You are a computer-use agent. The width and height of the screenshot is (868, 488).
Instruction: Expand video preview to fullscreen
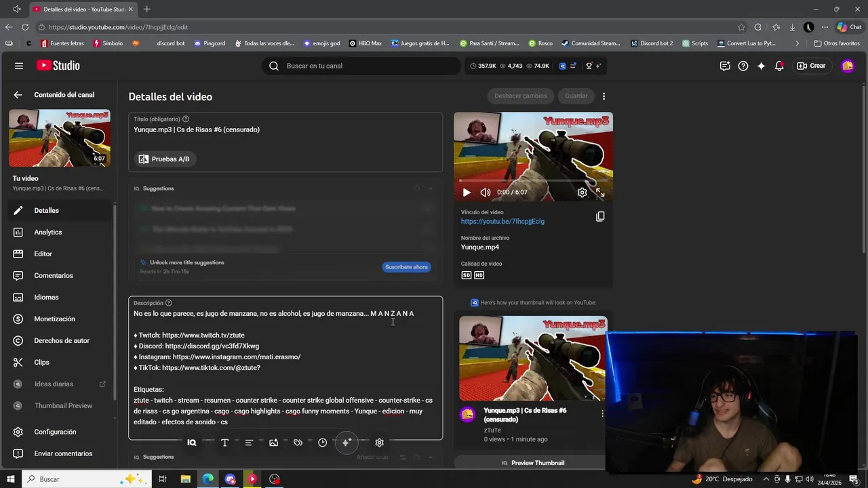pos(600,192)
